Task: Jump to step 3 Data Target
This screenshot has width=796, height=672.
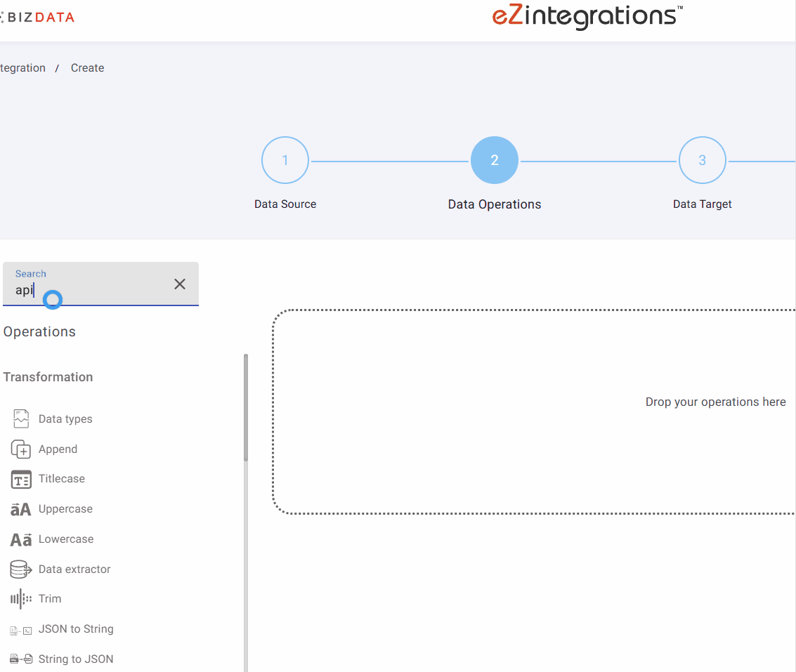Action: coord(702,160)
